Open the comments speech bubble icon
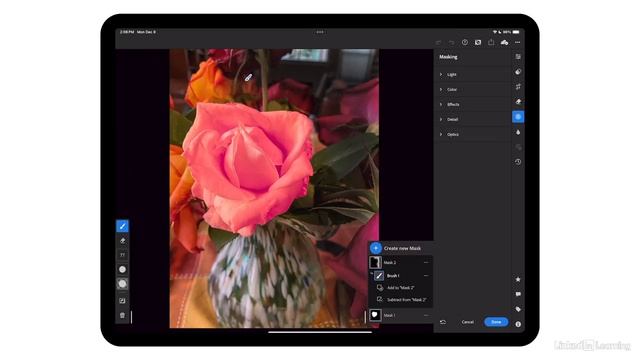Image resolution: width=640 pixels, height=360 pixels. click(518, 294)
